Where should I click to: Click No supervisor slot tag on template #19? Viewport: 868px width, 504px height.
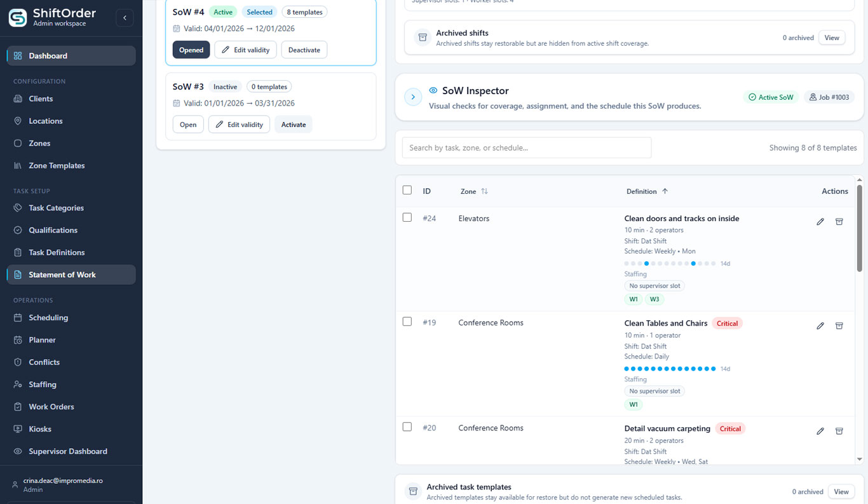[654, 391]
